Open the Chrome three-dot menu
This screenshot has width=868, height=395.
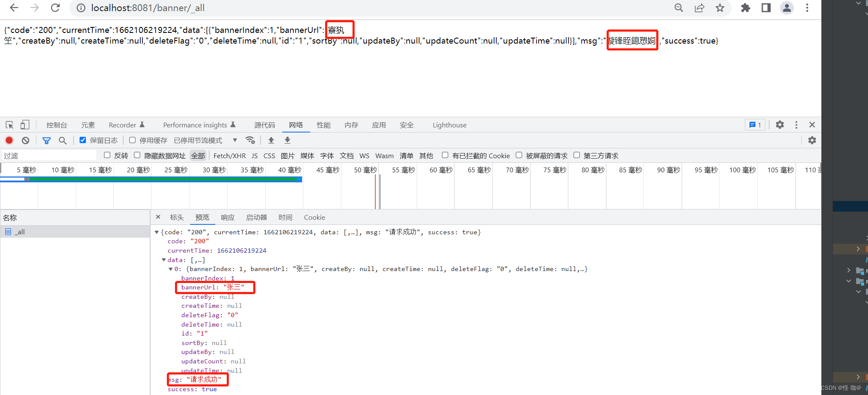pyautogui.click(x=807, y=8)
